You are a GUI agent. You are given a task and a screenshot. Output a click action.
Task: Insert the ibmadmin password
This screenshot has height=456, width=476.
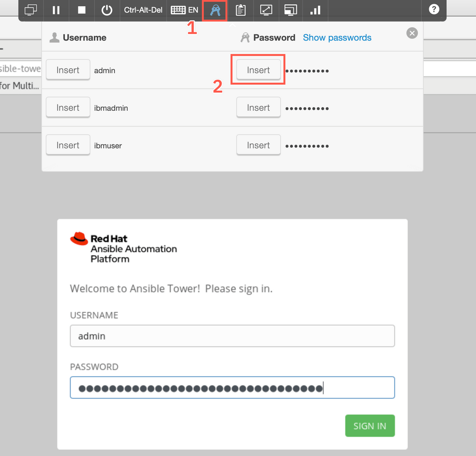coord(258,108)
